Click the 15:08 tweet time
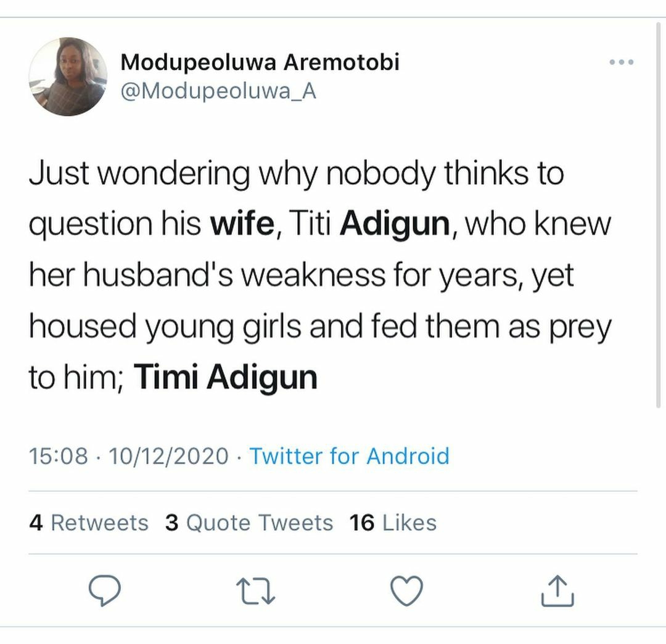The image size is (666, 644). 58,457
